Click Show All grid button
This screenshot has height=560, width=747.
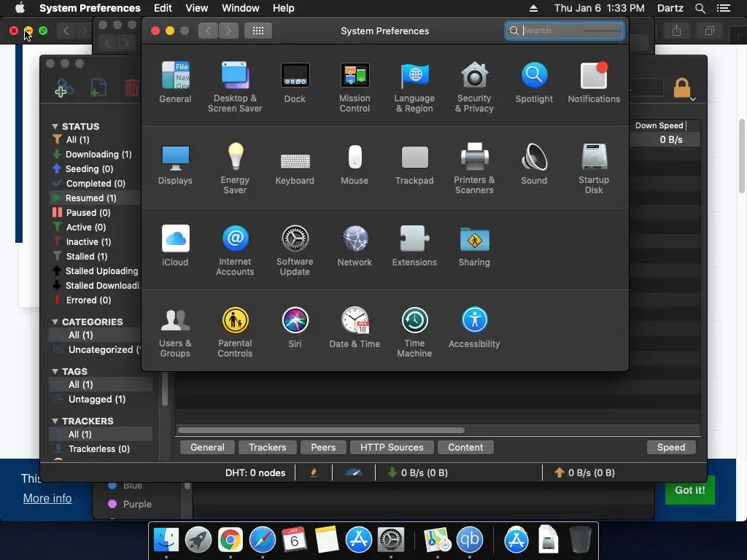pos(258,31)
